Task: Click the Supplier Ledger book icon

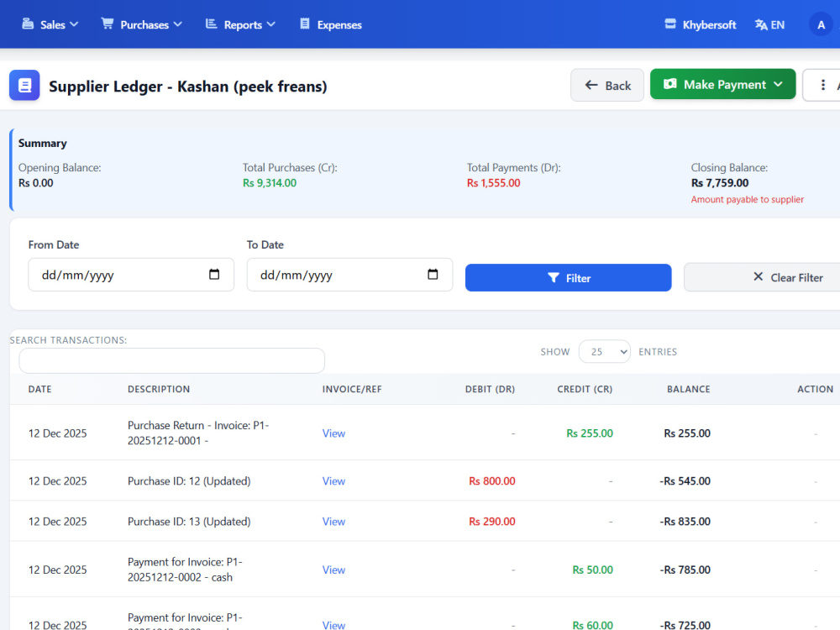Action: coord(24,85)
